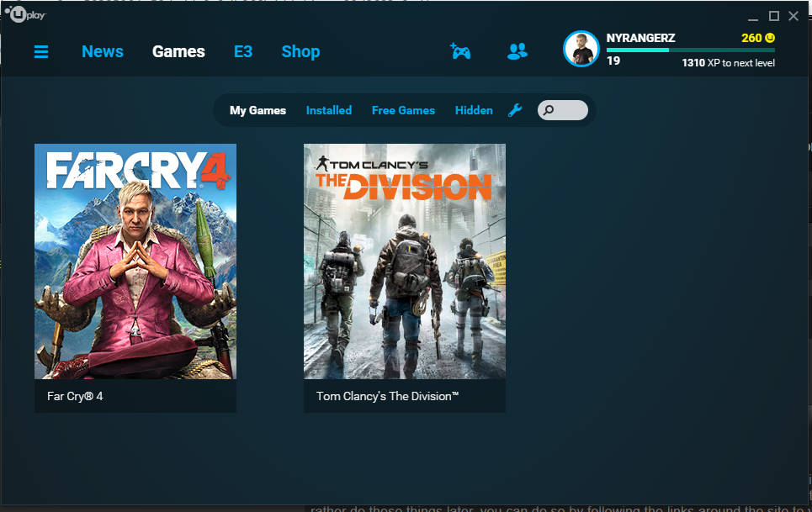The width and height of the screenshot is (812, 512).
Task: Open the add game controller icon
Action: (460, 51)
